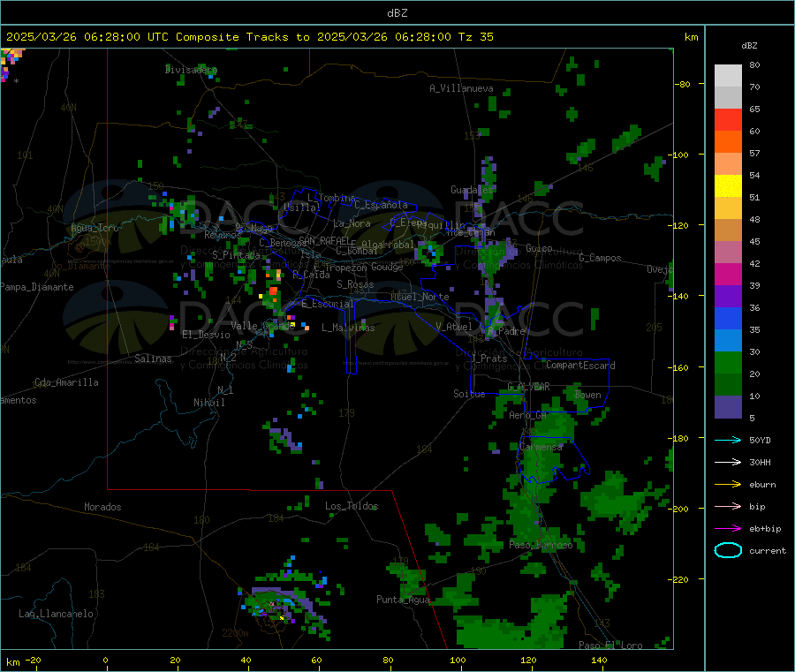Select the dark purple 5 dBZ swatch
Image resolution: width=795 pixels, height=672 pixels.
tap(728, 407)
